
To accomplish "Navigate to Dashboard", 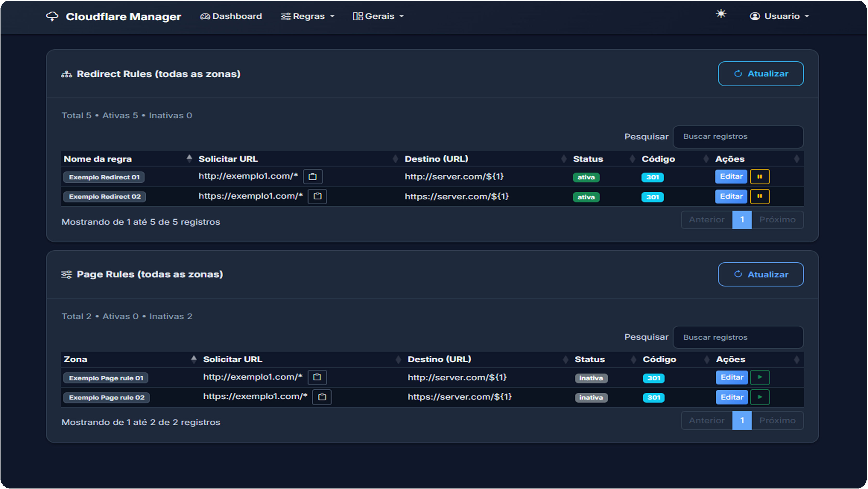I will click(x=231, y=16).
